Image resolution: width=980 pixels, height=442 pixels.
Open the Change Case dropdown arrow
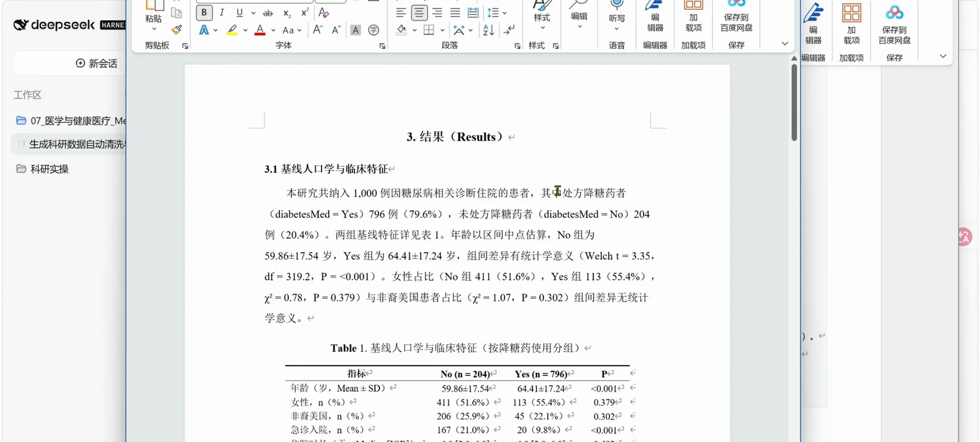(300, 30)
